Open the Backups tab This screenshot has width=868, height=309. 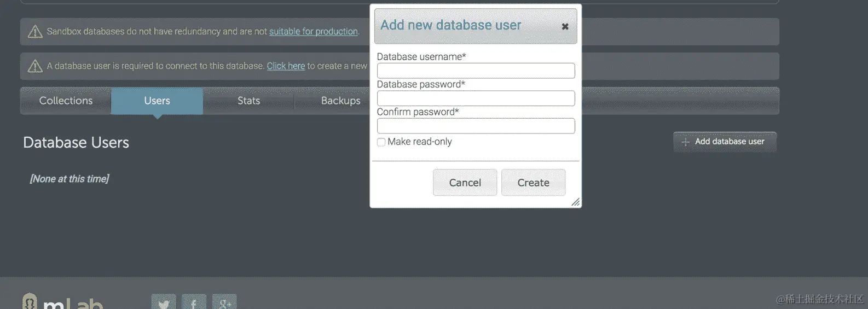340,101
